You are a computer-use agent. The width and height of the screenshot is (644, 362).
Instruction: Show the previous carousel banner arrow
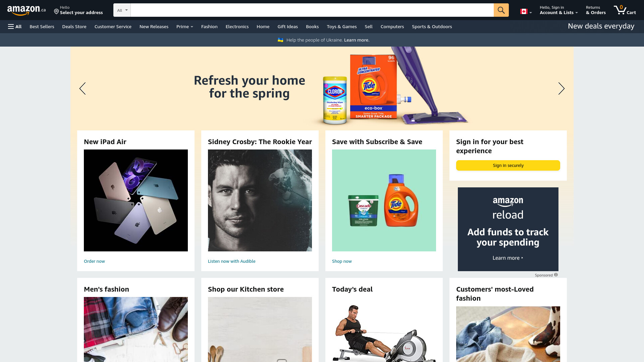(83, 88)
